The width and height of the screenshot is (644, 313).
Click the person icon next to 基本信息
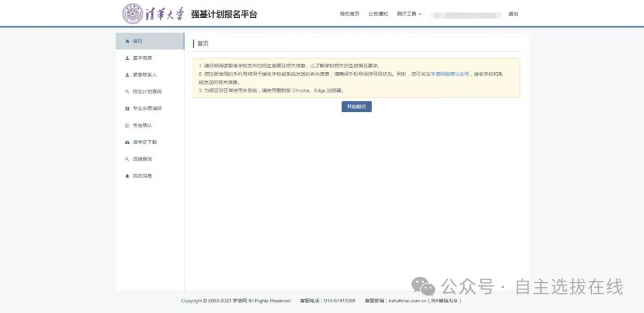127,58
